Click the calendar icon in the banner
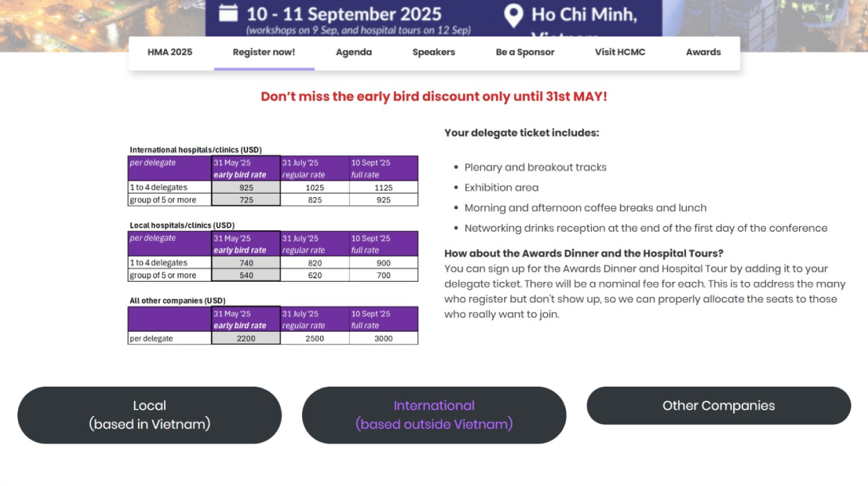 click(x=228, y=13)
